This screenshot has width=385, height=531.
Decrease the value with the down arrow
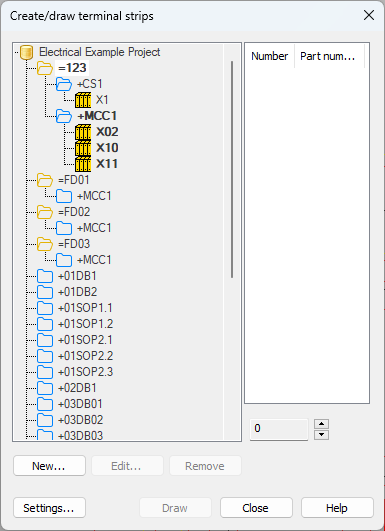pos(322,435)
